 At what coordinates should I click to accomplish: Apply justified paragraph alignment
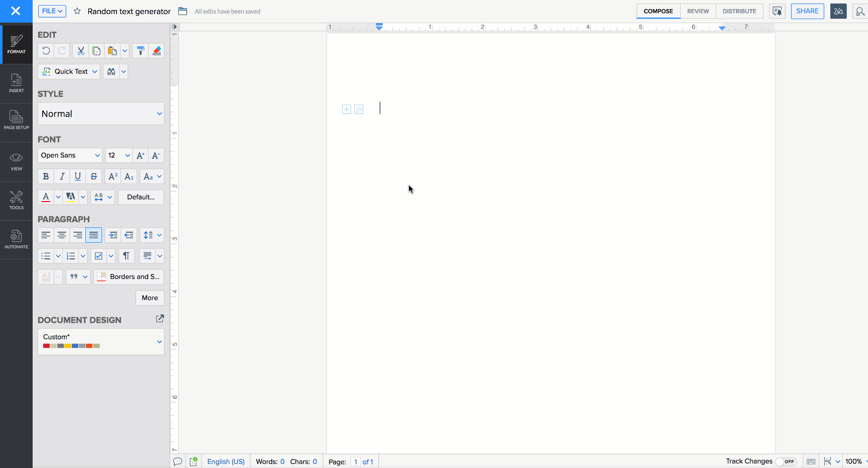click(x=93, y=235)
